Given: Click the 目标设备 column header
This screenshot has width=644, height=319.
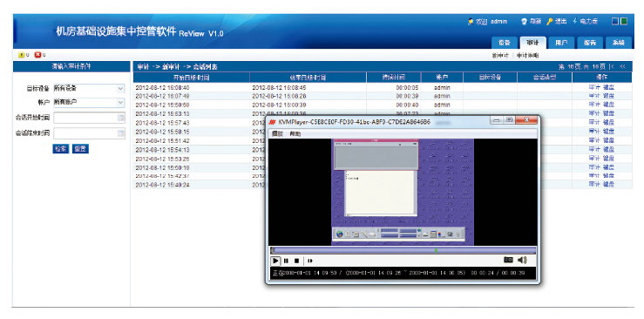Looking at the screenshot, I should [x=490, y=78].
